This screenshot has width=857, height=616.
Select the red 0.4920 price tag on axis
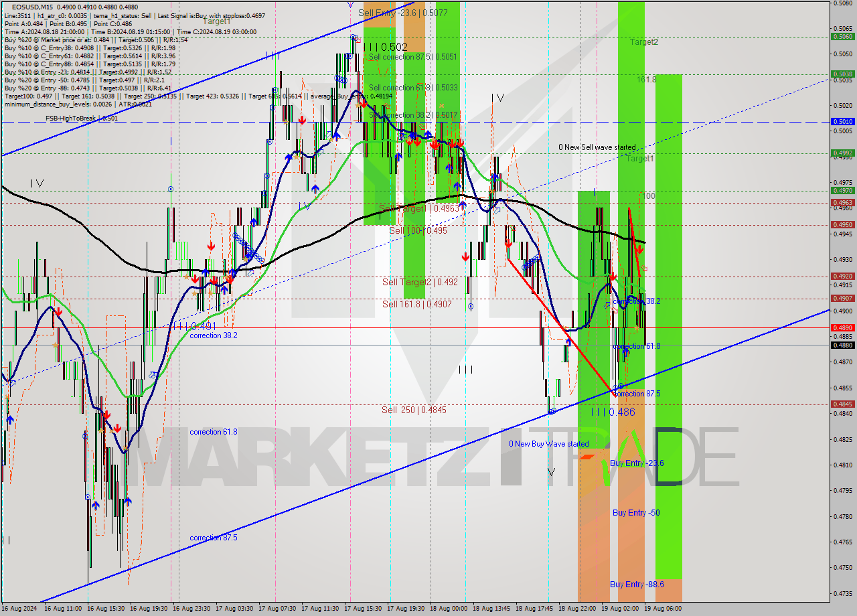pyautogui.click(x=842, y=276)
